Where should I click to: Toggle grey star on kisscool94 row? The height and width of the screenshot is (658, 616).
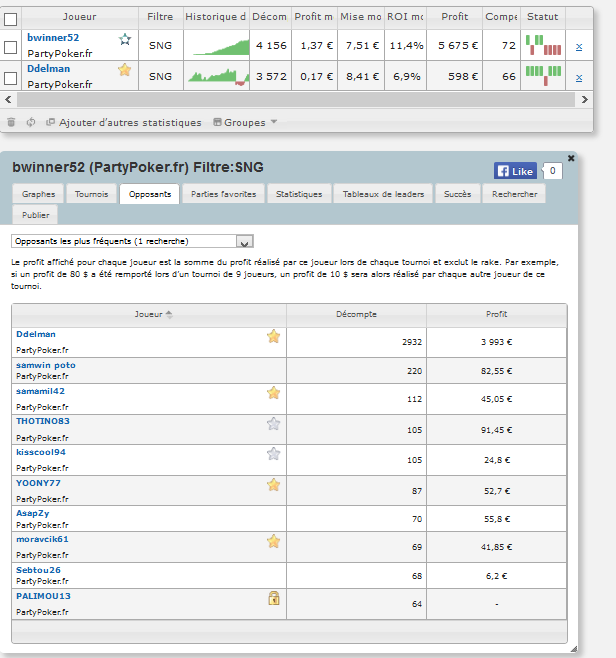click(274, 454)
